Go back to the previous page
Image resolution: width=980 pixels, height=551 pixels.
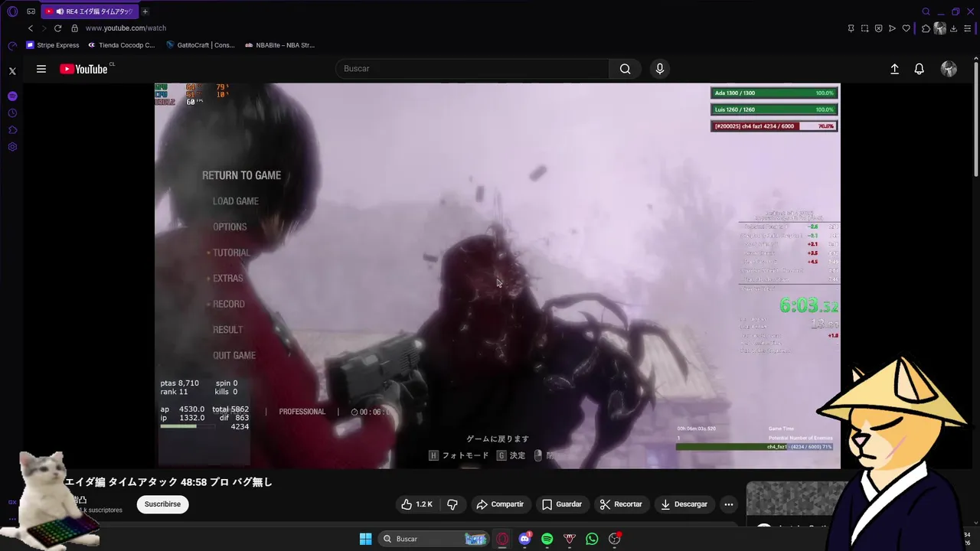coord(31,28)
